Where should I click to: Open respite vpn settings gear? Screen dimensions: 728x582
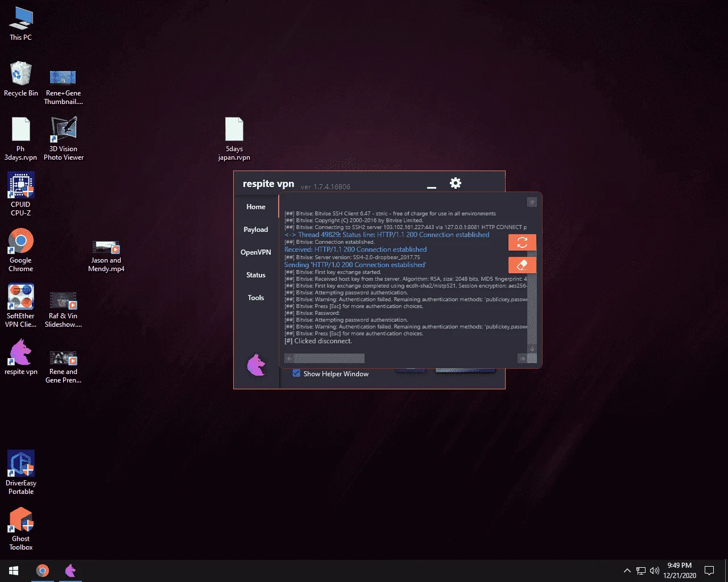[x=455, y=183]
